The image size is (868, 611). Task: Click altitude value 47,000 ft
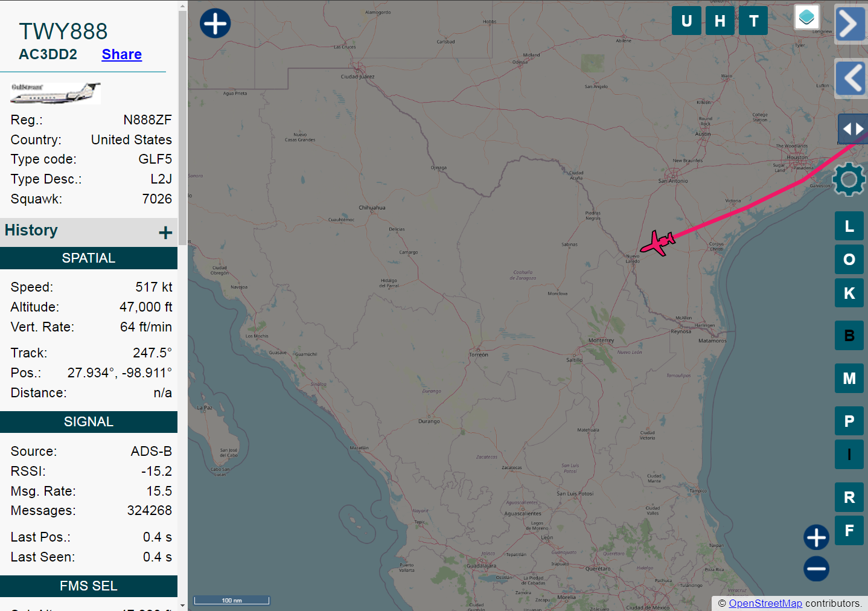[x=146, y=307]
